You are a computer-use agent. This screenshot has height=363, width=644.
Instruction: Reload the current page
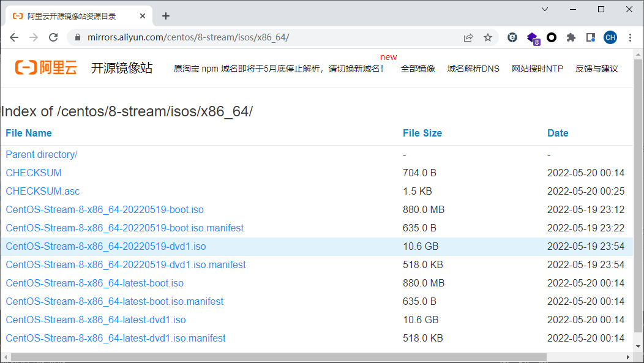click(x=53, y=37)
